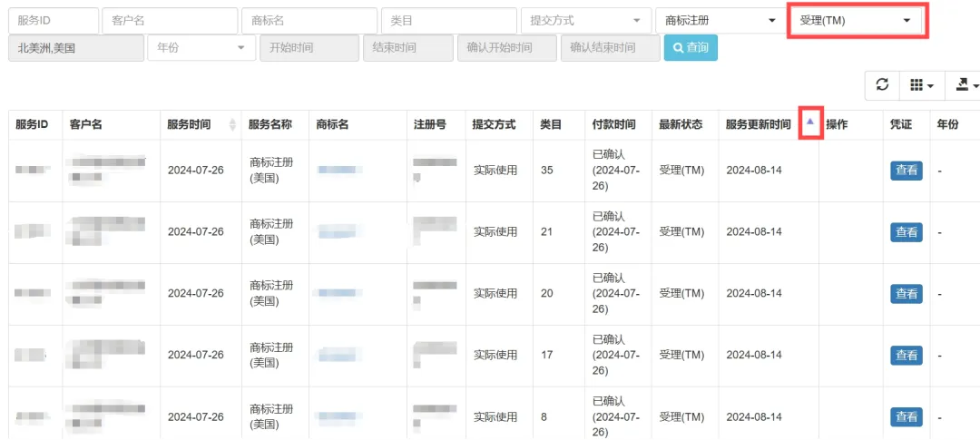Open trademark name link in category 21 row
The image size is (980, 440).
pyautogui.click(x=340, y=232)
